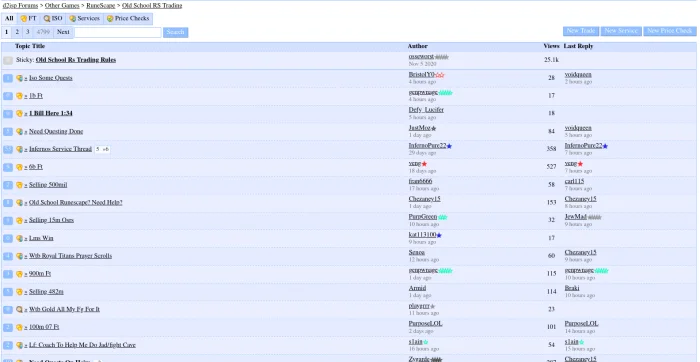
Task: Open the Wtb Royal Titans Prayer Scrolls topic
Action: [x=71, y=256]
